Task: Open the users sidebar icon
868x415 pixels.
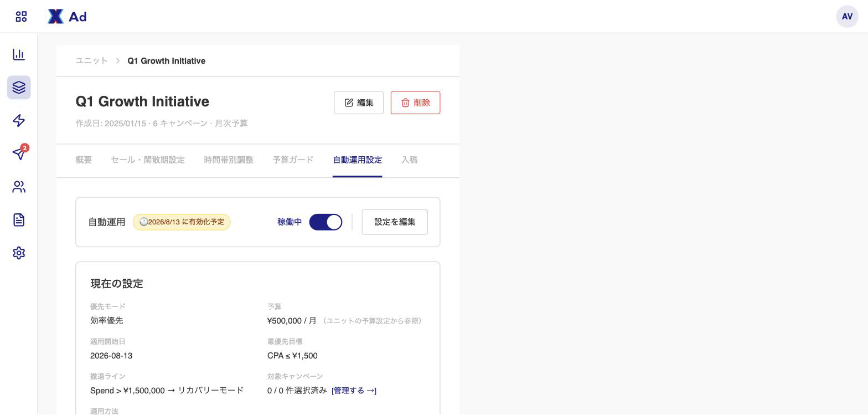Action: (x=19, y=187)
